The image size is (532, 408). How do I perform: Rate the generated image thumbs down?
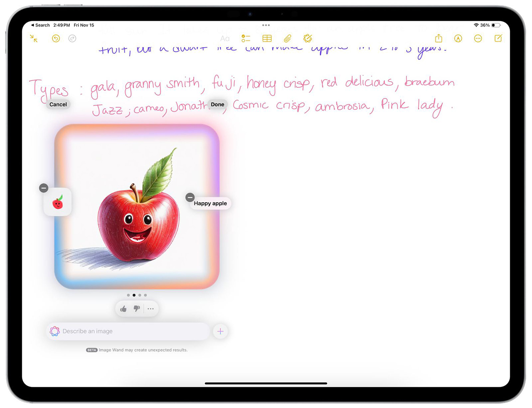click(x=136, y=309)
